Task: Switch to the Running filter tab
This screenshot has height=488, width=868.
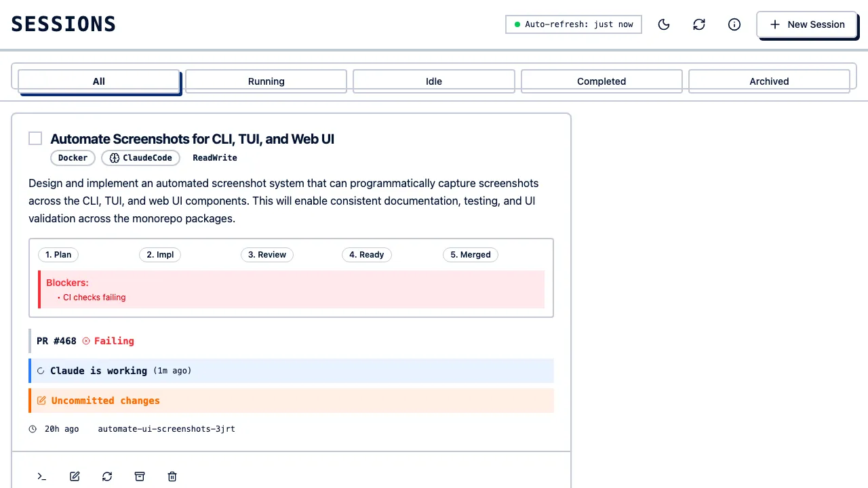Action: [x=266, y=81]
